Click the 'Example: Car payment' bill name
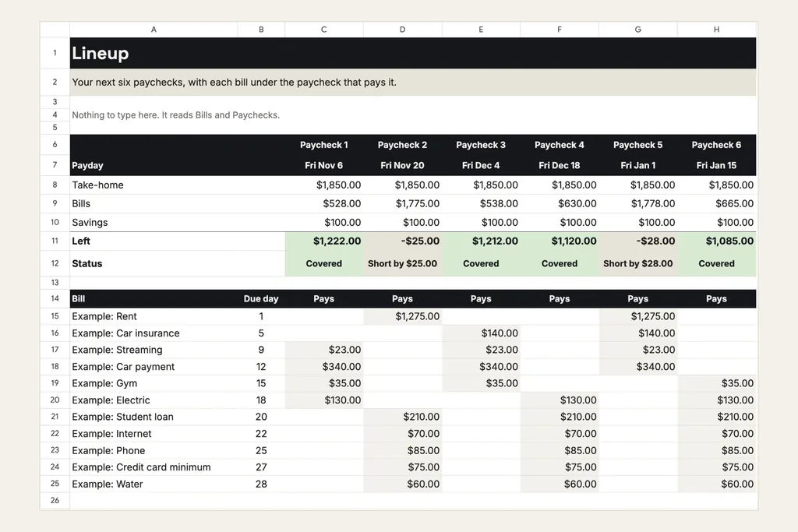Image resolution: width=798 pixels, height=532 pixels. [x=123, y=367]
